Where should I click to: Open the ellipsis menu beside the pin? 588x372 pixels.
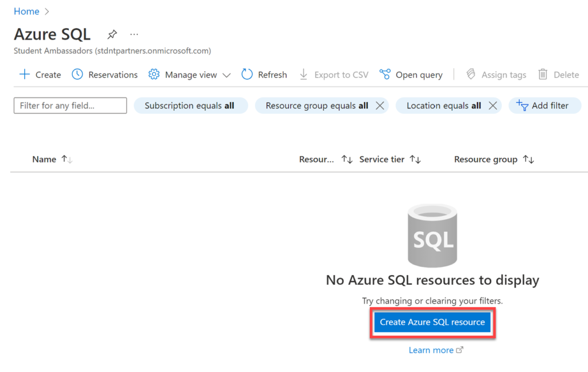coord(134,34)
